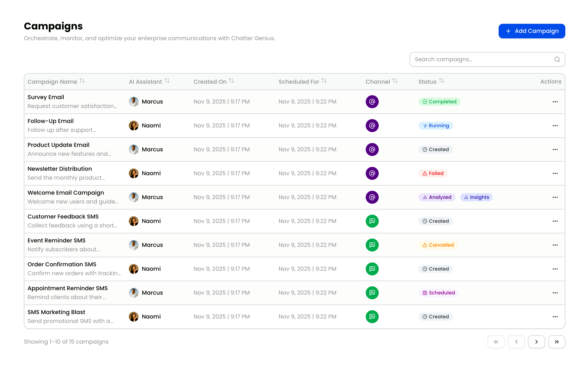Viewport: 588px width, 367px height.
Task: Go to the next page of campaigns
Action: click(x=537, y=341)
